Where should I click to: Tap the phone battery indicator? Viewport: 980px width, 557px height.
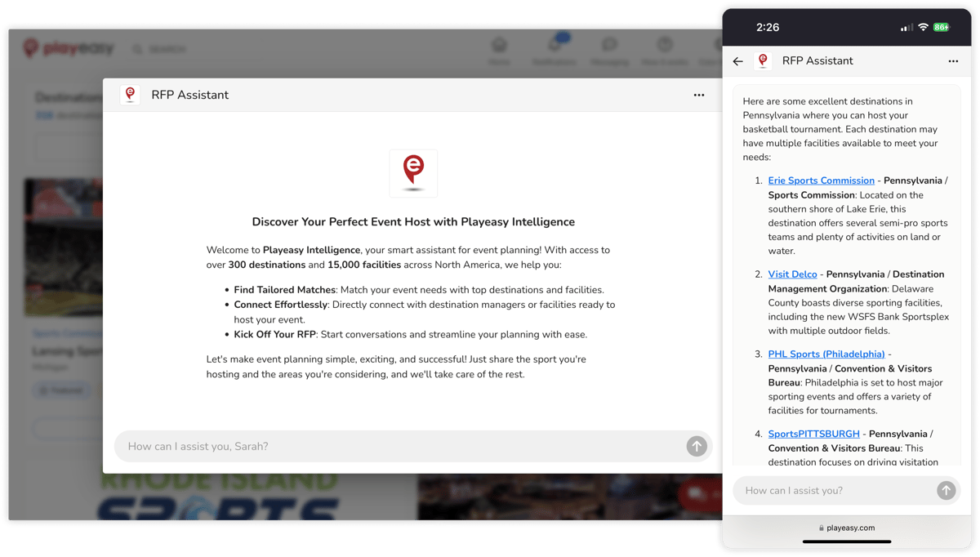point(942,27)
